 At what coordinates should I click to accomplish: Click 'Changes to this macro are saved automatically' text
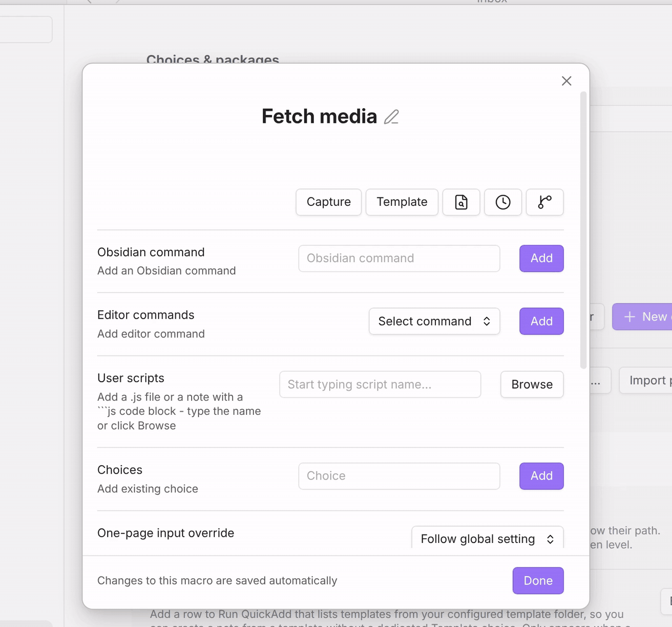coord(217,581)
